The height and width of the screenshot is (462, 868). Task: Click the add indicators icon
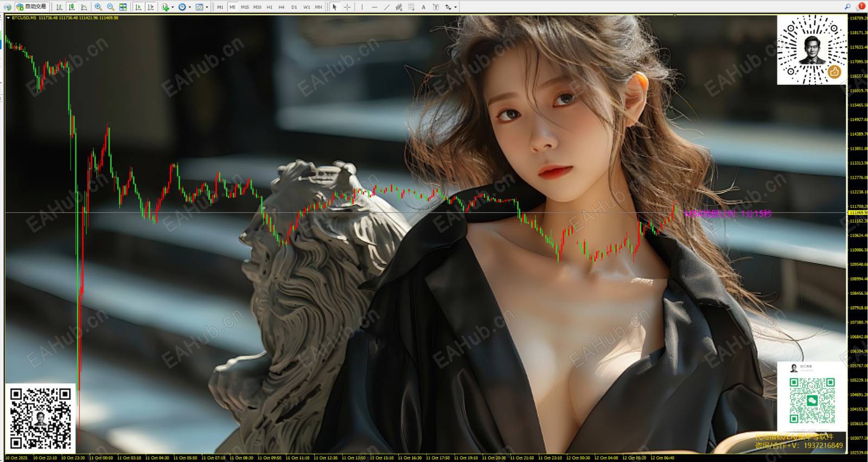[165, 7]
